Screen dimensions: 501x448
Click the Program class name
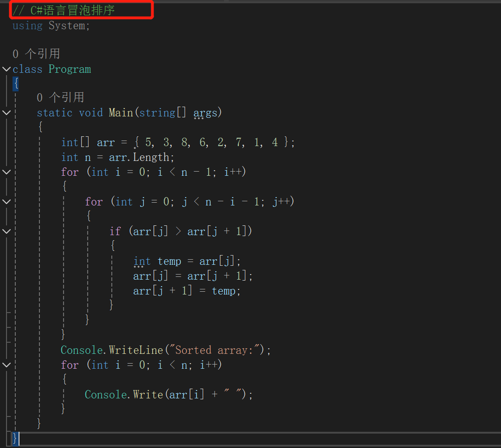tap(70, 69)
